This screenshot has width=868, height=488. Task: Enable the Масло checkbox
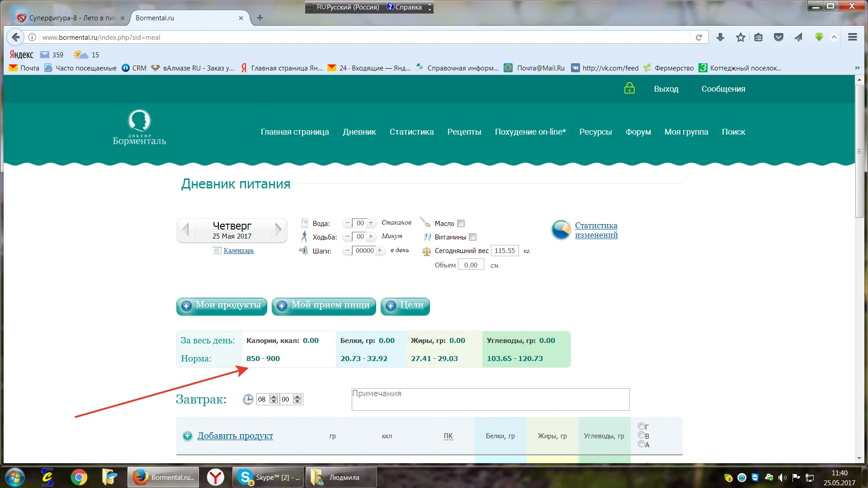coord(461,224)
